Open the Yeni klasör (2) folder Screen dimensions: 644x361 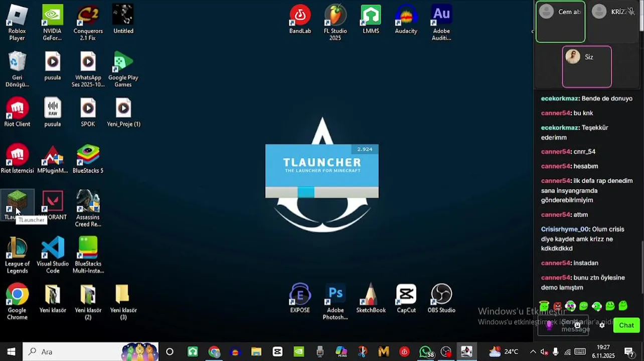click(88, 302)
